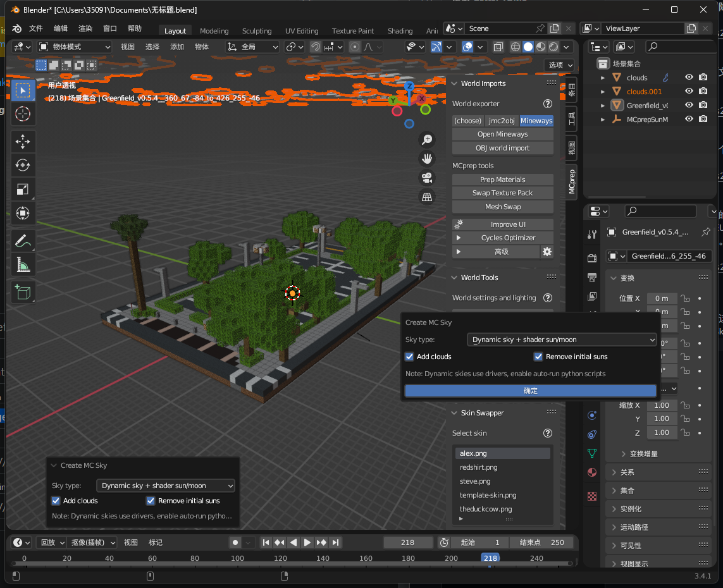Toggle camera view icon in viewport
The height and width of the screenshot is (588, 723).
427,178
